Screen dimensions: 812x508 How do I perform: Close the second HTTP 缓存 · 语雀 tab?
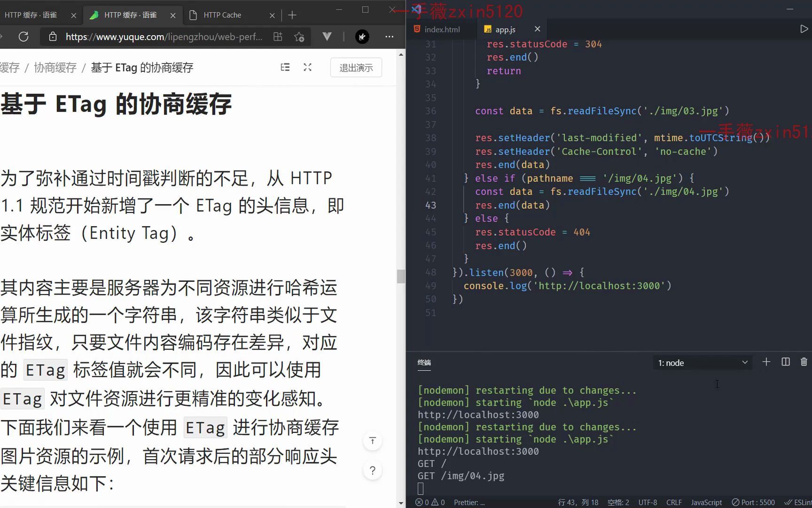point(173,16)
